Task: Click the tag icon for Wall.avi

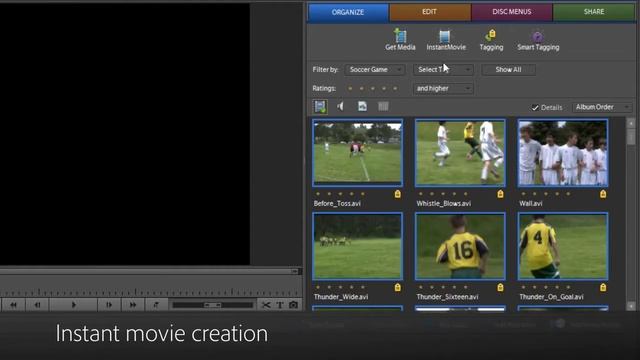Action: pos(603,194)
